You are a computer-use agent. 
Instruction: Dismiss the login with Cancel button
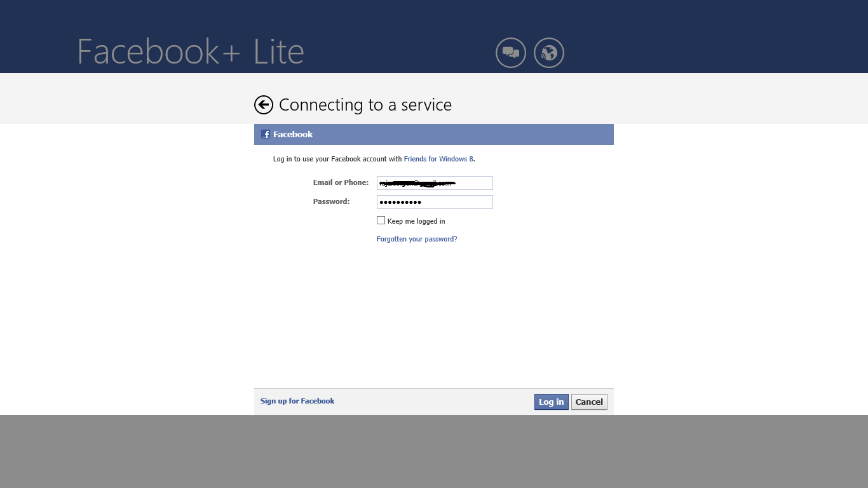(x=589, y=402)
